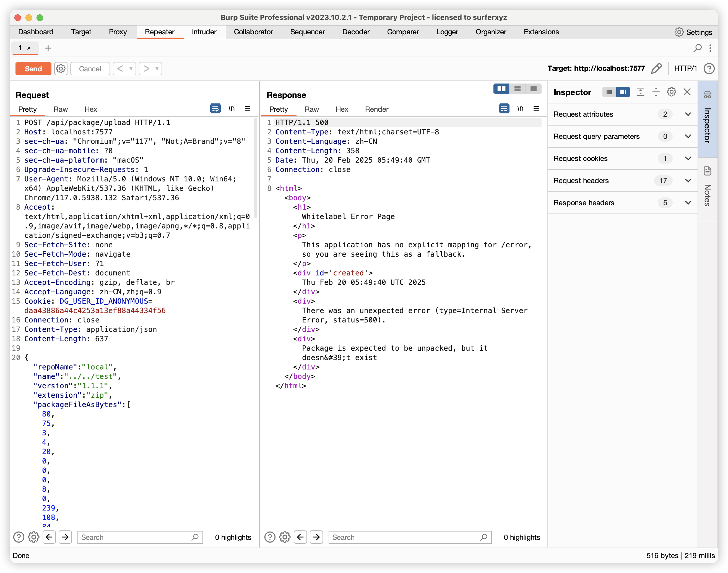This screenshot has width=728, height=573.
Task: Expand Response headers section
Action: click(x=623, y=203)
